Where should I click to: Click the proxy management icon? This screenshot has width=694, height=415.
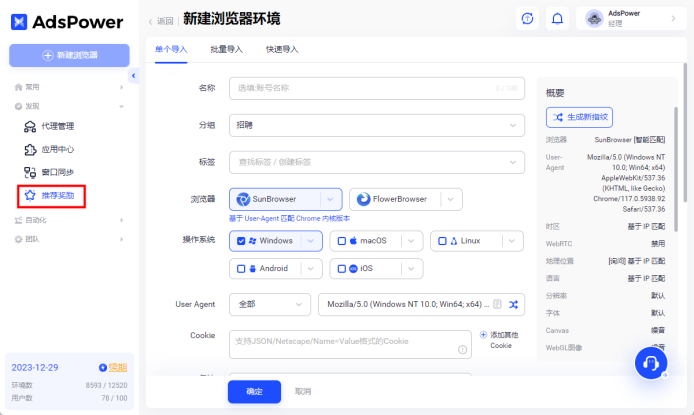tap(30, 127)
